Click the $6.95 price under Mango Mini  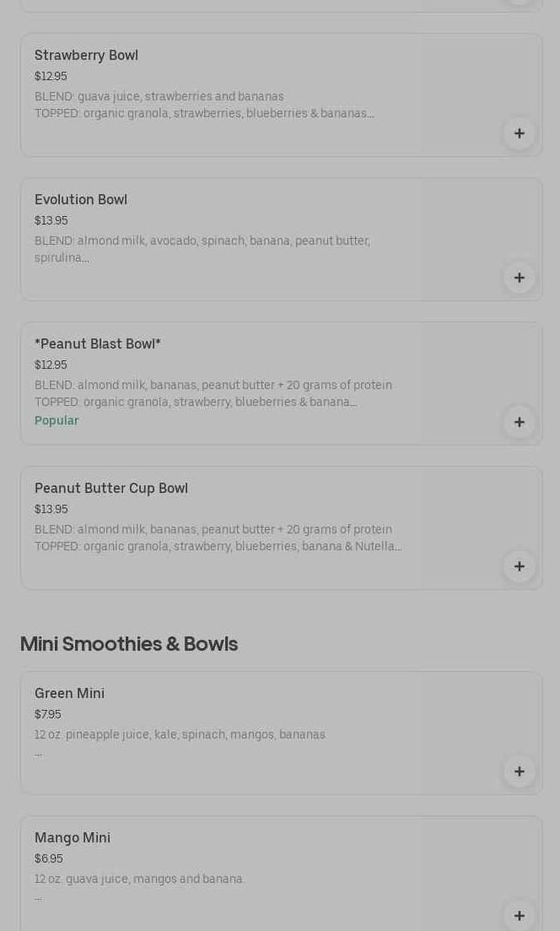click(49, 858)
